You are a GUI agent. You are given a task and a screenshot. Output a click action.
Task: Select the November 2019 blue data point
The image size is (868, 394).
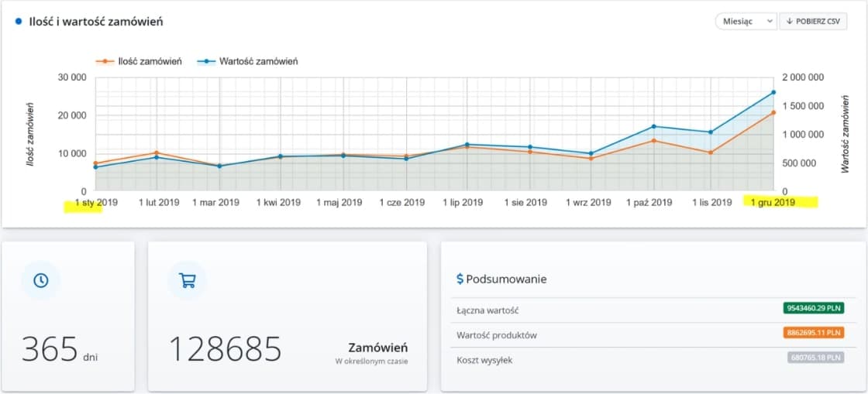pyautogui.click(x=711, y=132)
